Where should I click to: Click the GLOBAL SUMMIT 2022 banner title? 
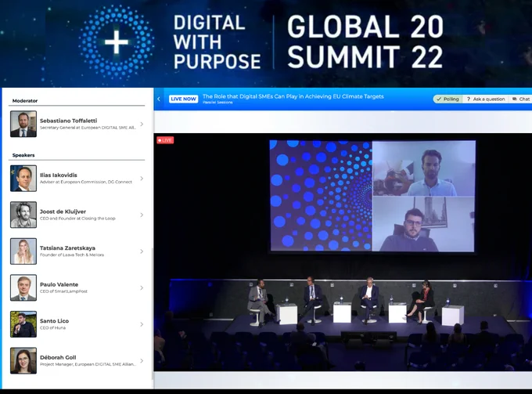pyautogui.click(x=365, y=42)
